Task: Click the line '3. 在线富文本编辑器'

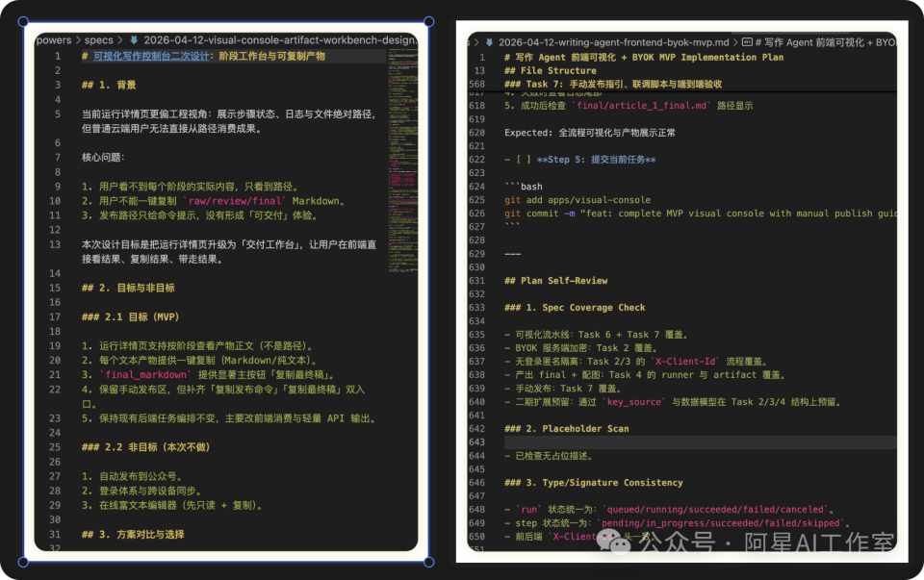Action: 172,505
